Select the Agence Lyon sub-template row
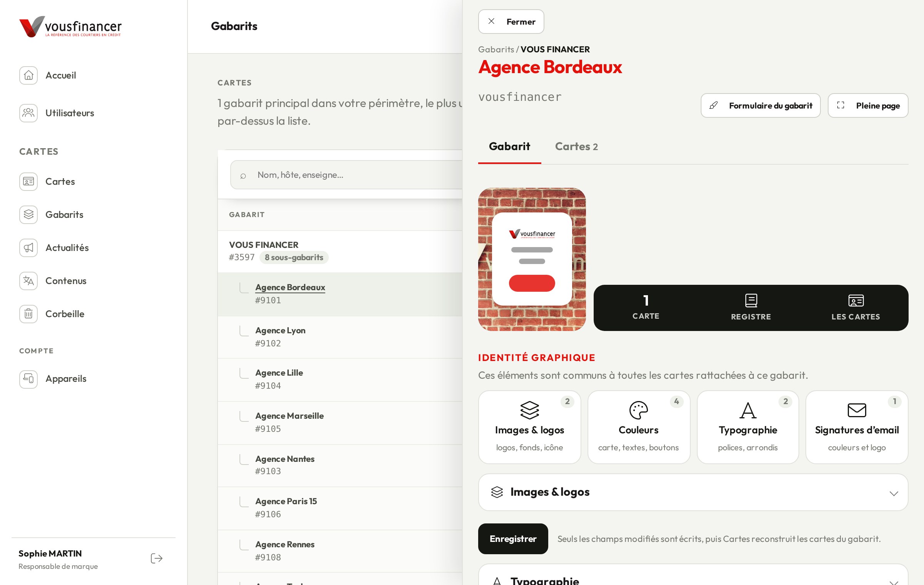 340,337
